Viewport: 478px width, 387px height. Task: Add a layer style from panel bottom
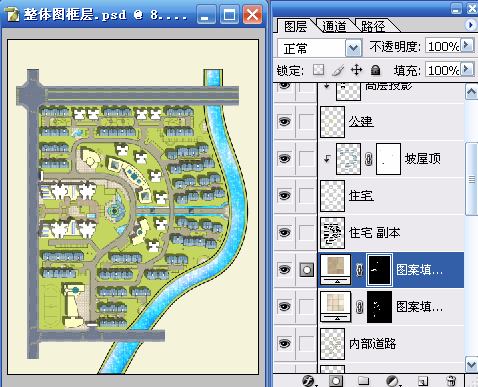(x=308, y=381)
